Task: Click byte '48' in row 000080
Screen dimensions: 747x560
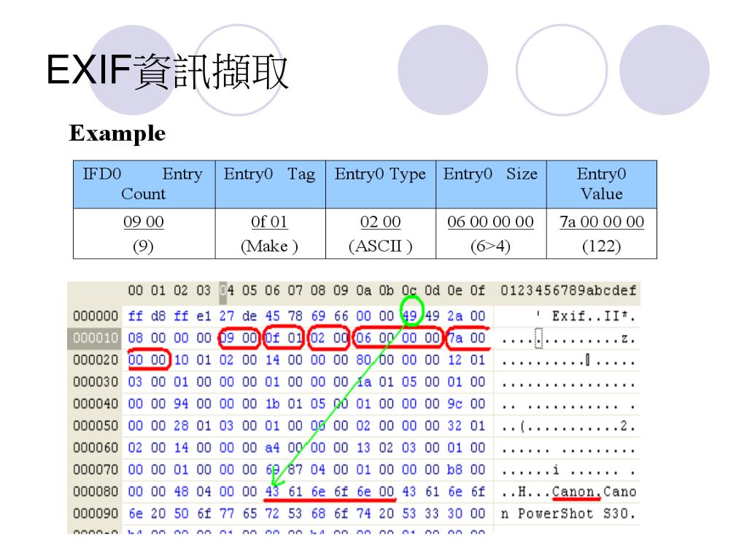Action: [181, 491]
